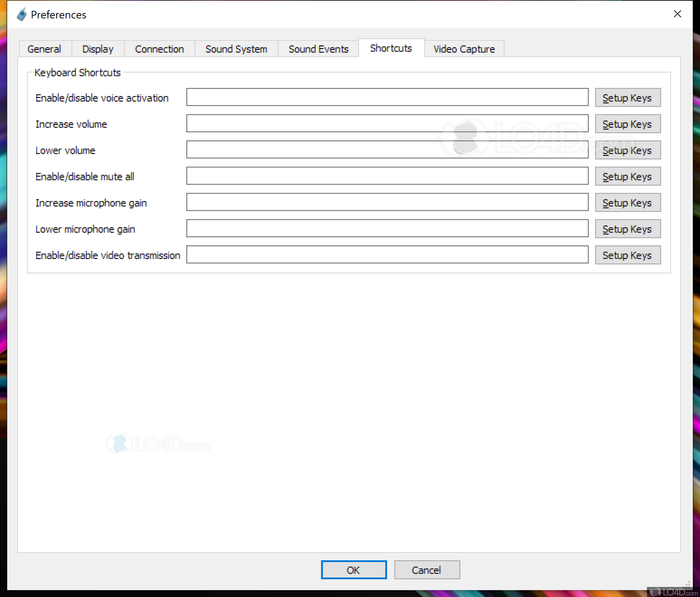
Task: Open the Display tab
Action: (x=98, y=49)
